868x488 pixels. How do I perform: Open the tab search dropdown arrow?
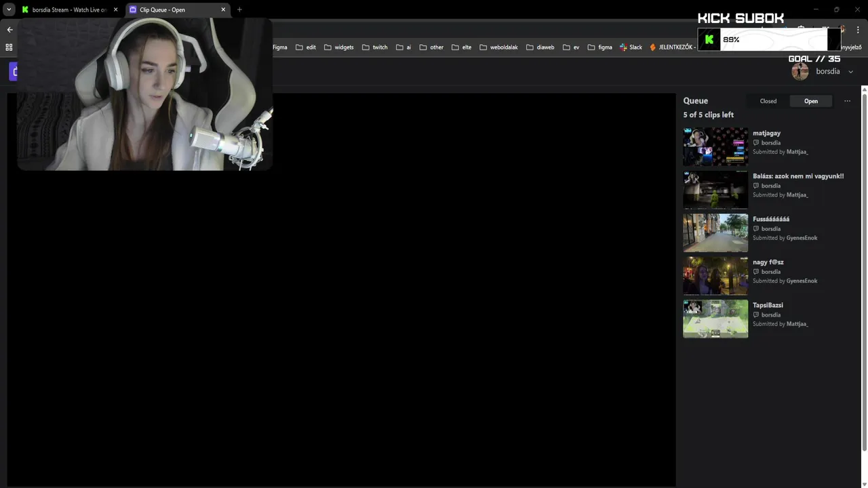point(9,9)
